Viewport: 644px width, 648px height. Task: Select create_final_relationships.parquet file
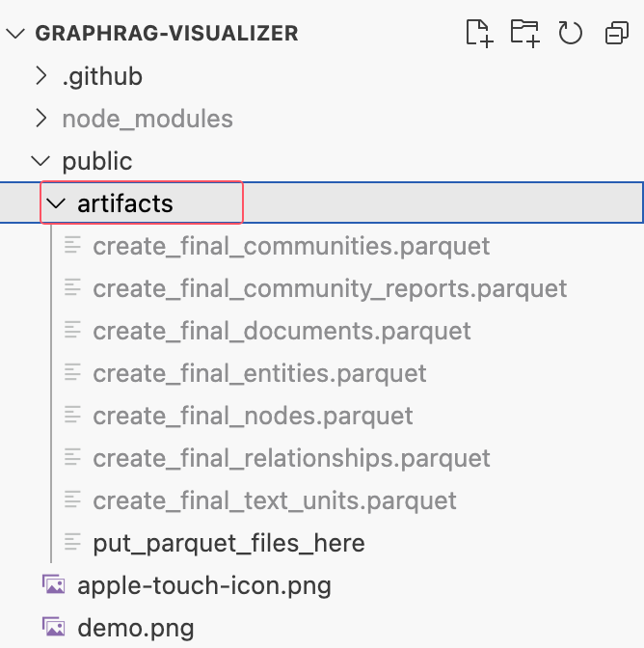(x=291, y=458)
